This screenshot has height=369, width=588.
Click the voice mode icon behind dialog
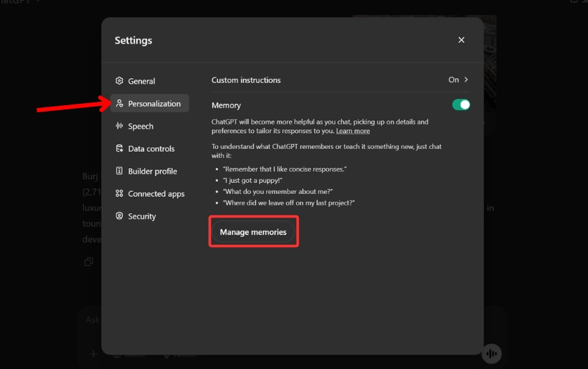[x=491, y=354]
